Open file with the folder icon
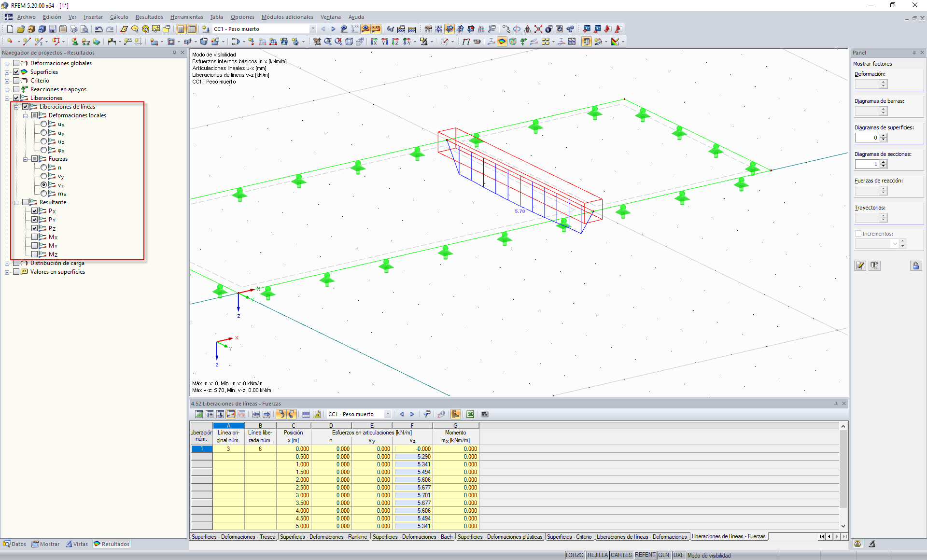The width and height of the screenshot is (927, 560). pos(20,29)
